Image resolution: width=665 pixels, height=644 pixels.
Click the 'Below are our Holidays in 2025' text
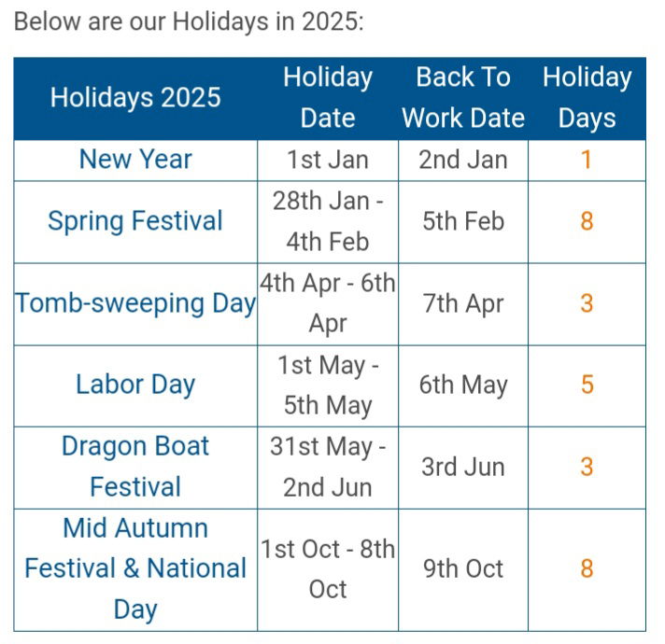[x=189, y=21]
